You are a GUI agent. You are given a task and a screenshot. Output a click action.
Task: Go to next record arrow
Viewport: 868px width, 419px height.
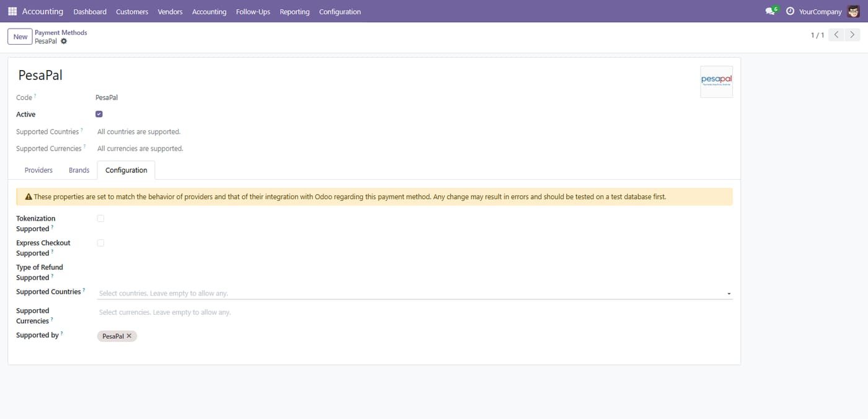click(852, 35)
